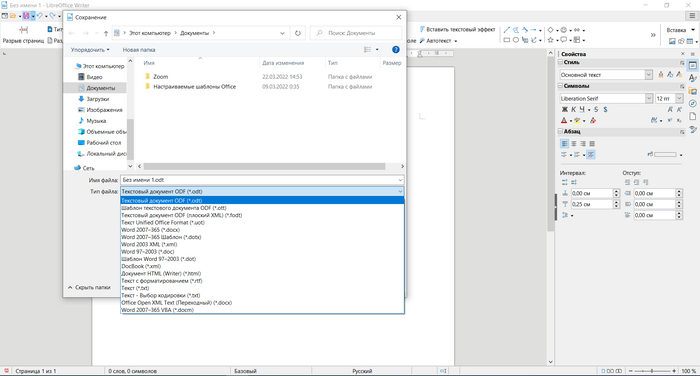700x376 pixels.
Task: Open the Вставка tab dropdown
Action: pos(693,30)
